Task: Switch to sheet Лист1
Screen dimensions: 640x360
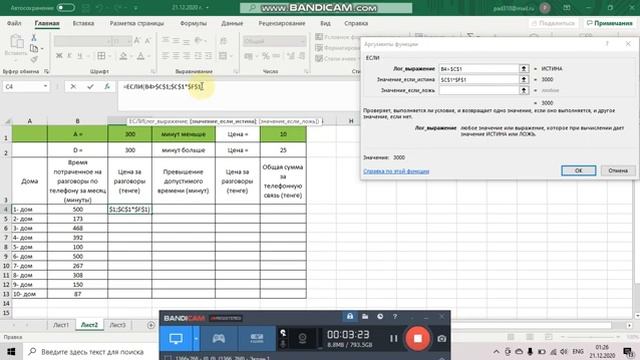Action: 61,325
